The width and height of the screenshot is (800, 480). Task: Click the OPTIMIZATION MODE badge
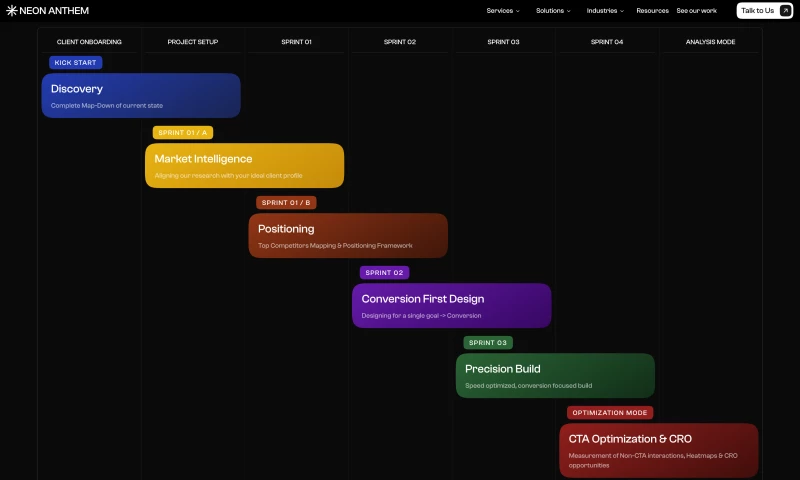pos(610,413)
